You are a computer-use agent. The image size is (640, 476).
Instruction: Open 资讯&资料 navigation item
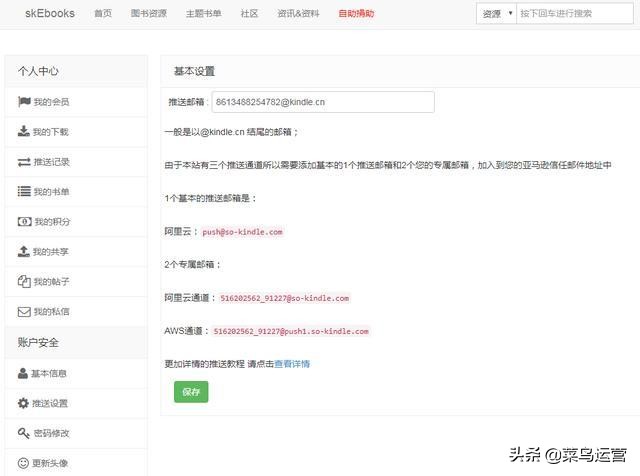pyautogui.click(x=298, y=13)
